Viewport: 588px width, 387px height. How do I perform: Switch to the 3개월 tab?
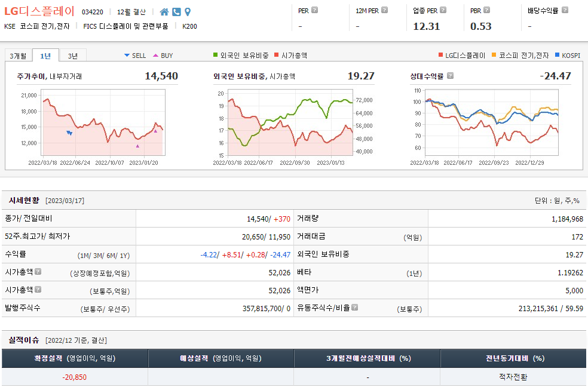(18, 56)
